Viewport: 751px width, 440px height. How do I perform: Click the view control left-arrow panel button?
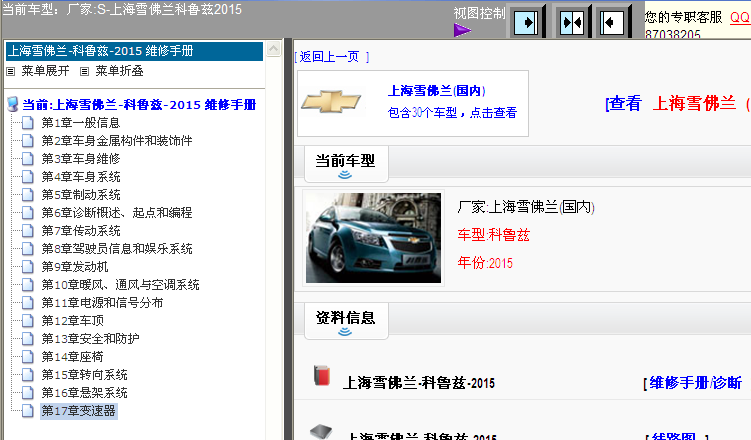(612, 23)
